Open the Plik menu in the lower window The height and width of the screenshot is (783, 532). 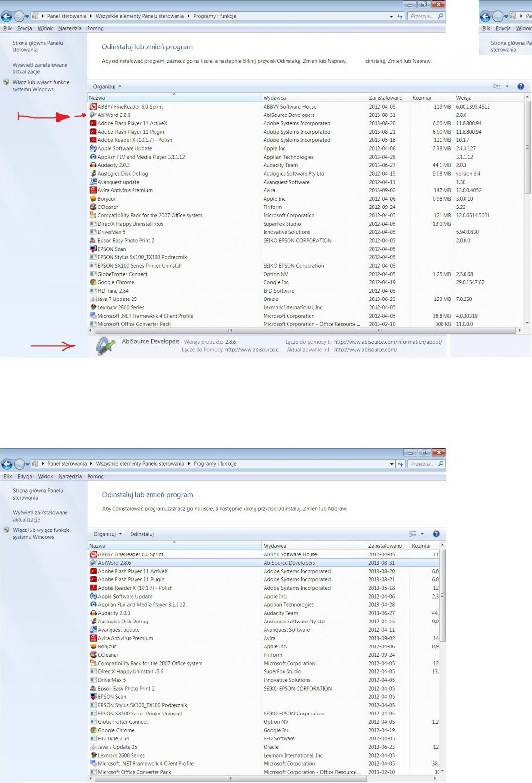pyautogui.click(x=8, y=476)
